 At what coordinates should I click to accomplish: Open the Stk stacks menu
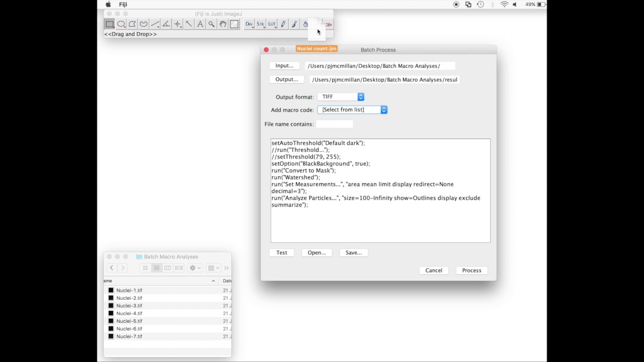[x=261, y=24]
